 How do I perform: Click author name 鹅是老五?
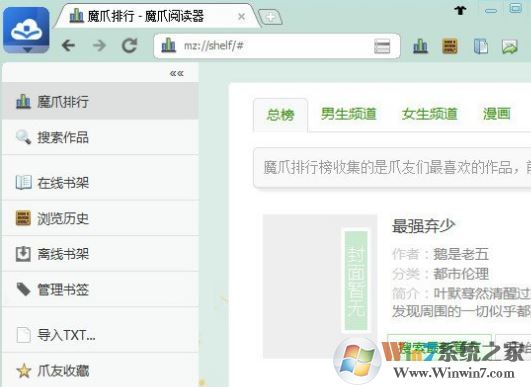point(461,254)
